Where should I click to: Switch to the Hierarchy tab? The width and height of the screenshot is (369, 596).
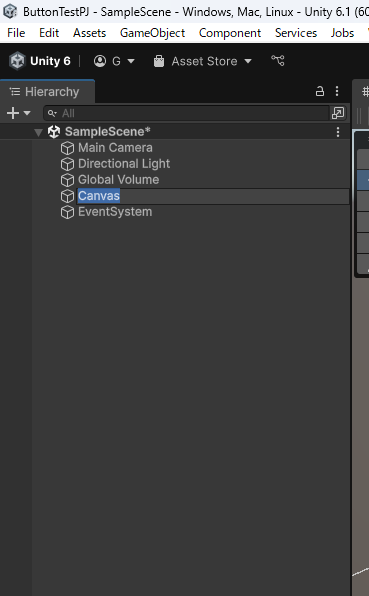(45, 92)
